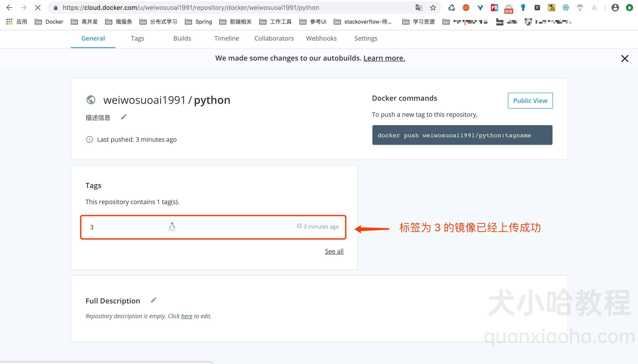This screenshot has height=364, width=638.
Task: Click the Public View button
Action: (530, 100)
